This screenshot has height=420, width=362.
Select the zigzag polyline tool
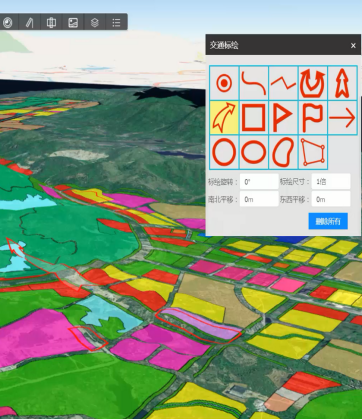pyautogui.click(x=283, y=83)
